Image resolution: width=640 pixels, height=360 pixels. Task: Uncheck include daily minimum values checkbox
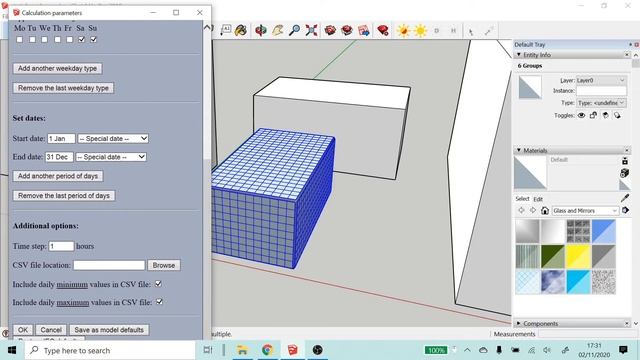coord(158,284)
